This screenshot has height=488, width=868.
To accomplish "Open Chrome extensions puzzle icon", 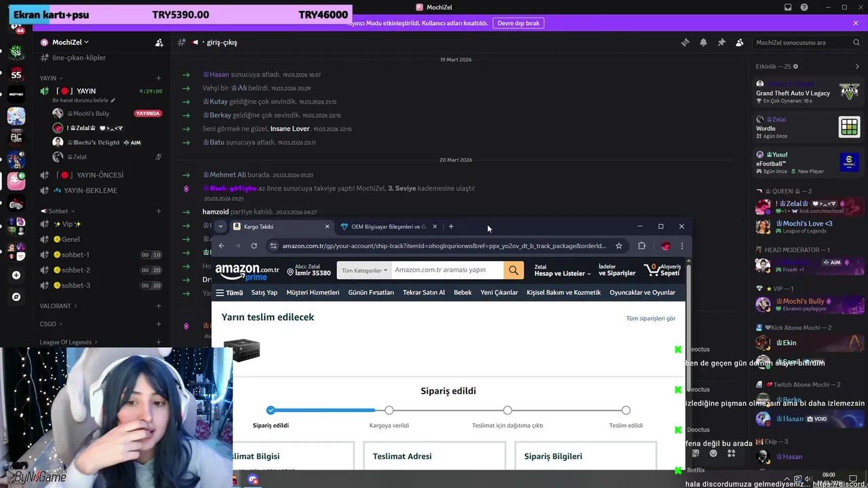I will [x=642, y=245].
